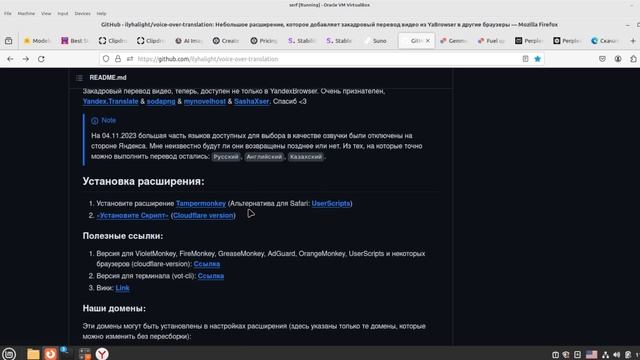Switch to the Model tab
The image size is (640, 360).
[x=37, y=41]
